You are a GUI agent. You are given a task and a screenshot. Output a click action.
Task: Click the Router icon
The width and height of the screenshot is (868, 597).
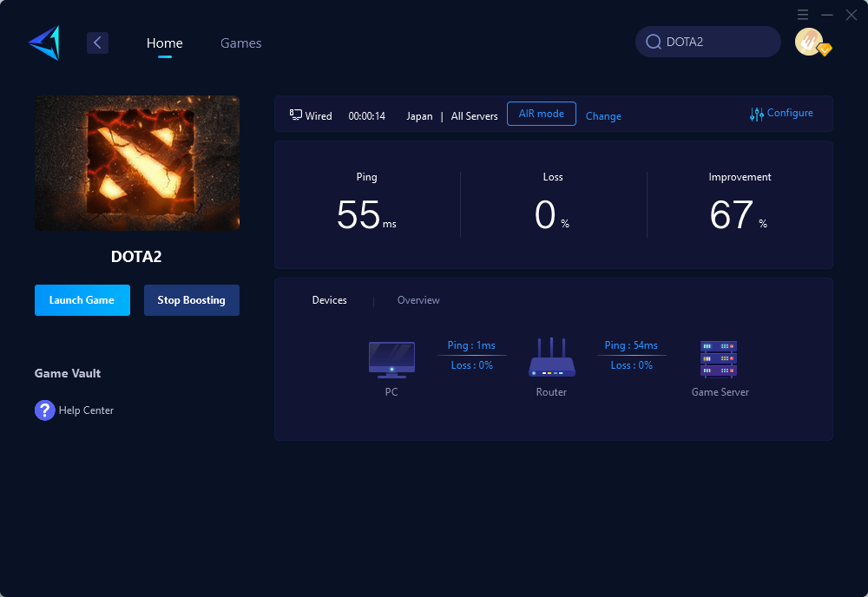click(551, 358)
